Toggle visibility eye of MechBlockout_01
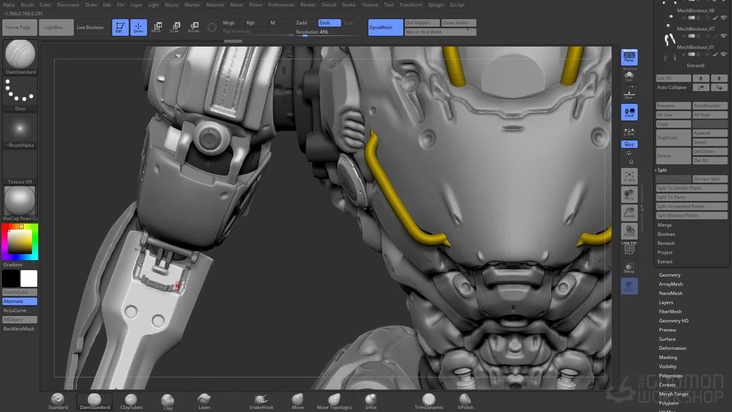The width and height of the screenshot is (732, 412). (724, 55)
